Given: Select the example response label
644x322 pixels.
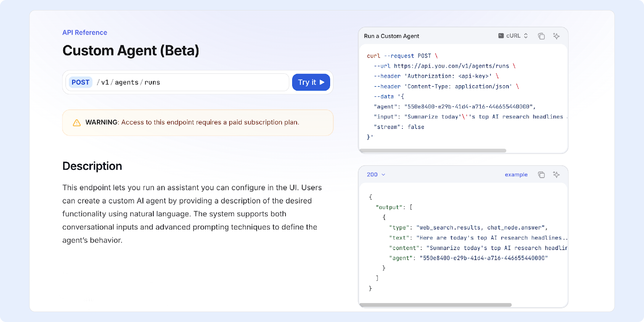Looking at the screenshot, I should (x=516, y=175).
